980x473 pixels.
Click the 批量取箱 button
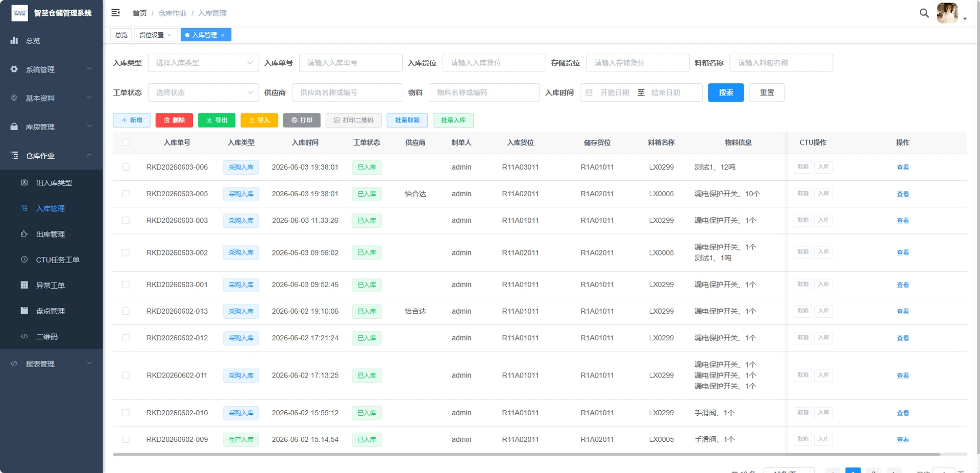pyautogui.click(x=407, y=120)
